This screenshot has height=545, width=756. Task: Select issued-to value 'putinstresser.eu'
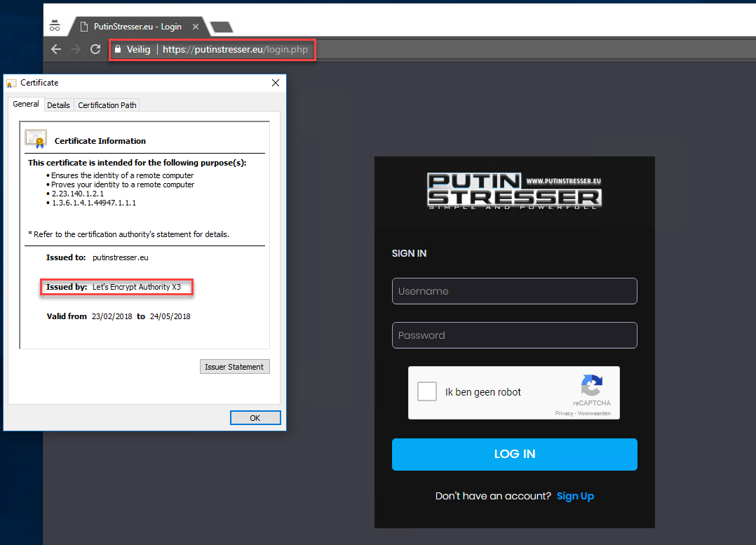[120, 257]
